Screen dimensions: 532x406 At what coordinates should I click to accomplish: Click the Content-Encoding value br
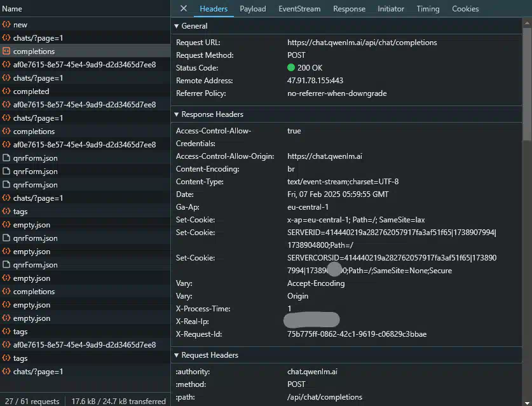click(291, 169)
